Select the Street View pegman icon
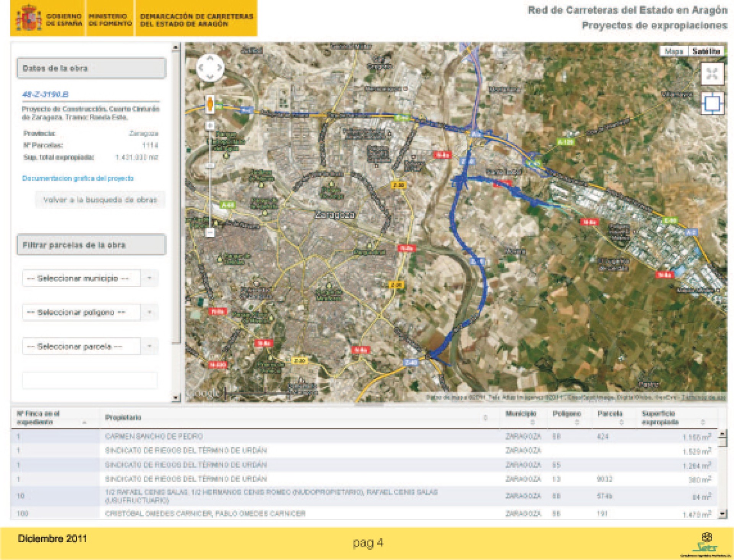This screenshot has width=734, height=560. tap(210, 104)
